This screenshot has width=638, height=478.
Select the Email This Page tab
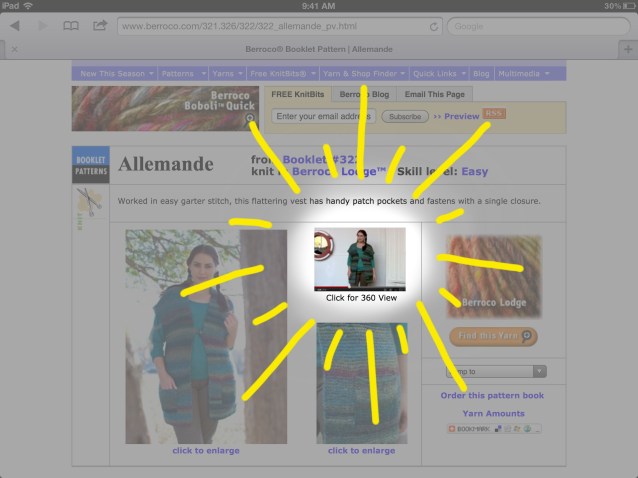tap(433, 94)
